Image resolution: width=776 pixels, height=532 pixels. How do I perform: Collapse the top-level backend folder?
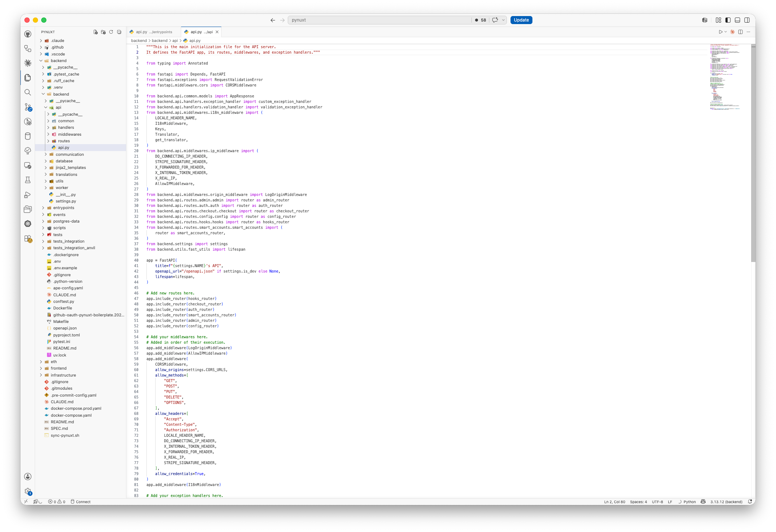41,61
